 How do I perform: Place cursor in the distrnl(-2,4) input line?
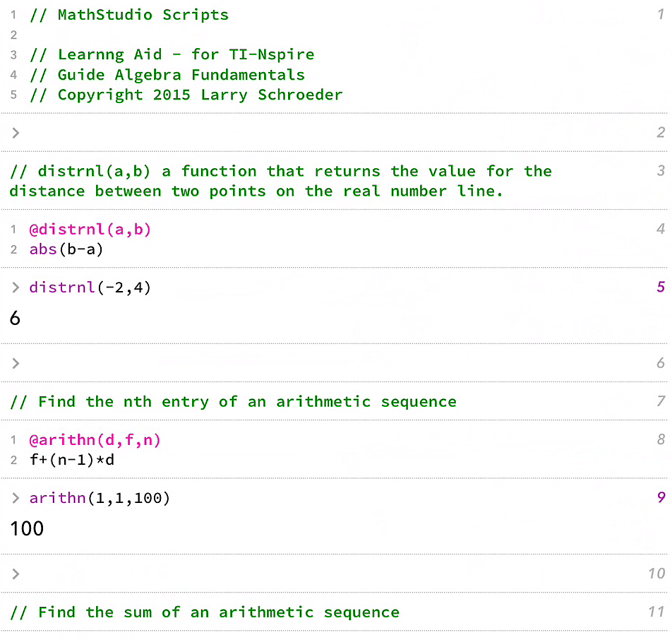point(90,288)
